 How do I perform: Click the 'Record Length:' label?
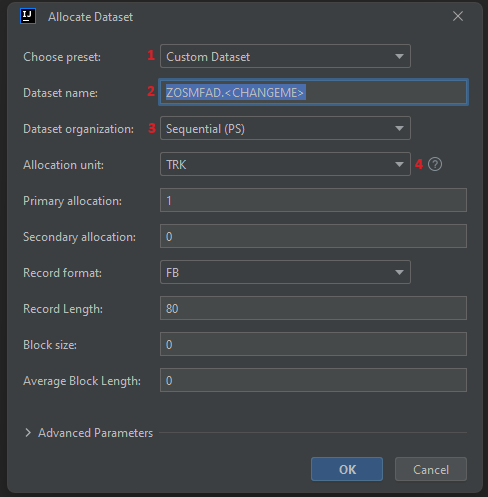pyautogui.click(x=63, y=309)
